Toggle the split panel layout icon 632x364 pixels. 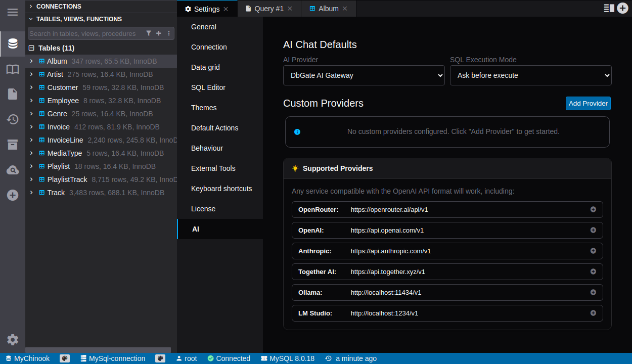[x=609, y=8]
